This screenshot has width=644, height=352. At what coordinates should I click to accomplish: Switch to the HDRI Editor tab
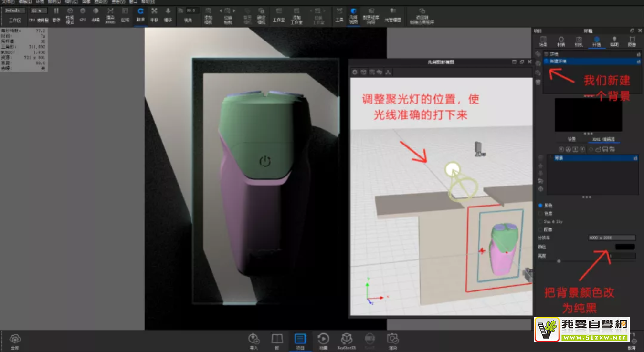pyautogui.click(x=604, y=139)
